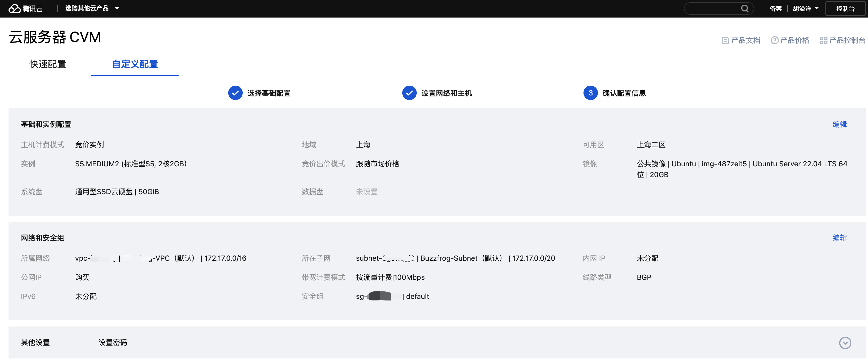
Task: Click the Ubuntu Server 22.04 image value
Action: pos(742,169)
